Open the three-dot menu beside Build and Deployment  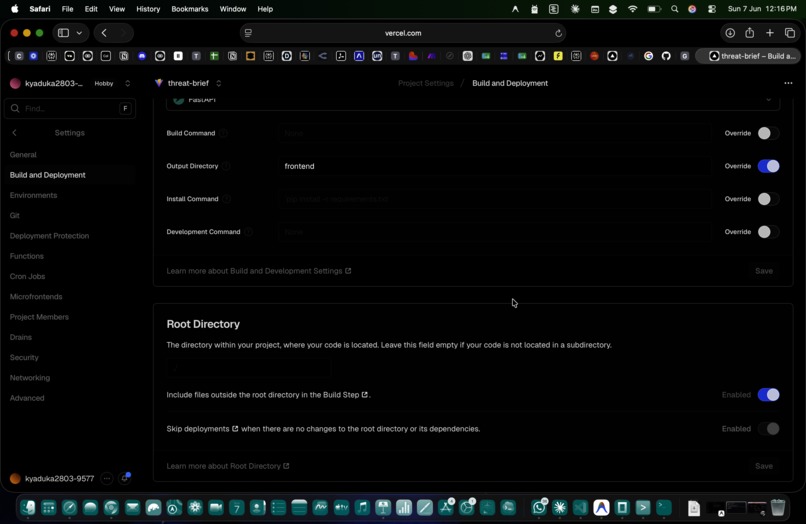click(788, 83)
